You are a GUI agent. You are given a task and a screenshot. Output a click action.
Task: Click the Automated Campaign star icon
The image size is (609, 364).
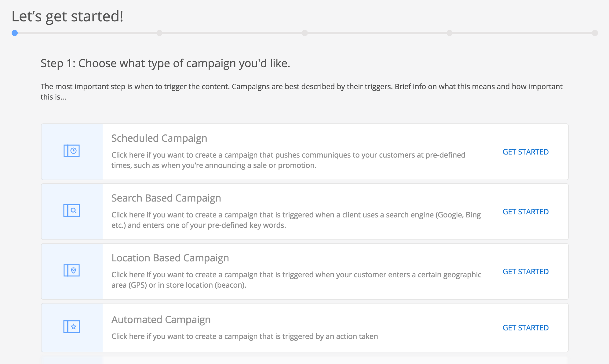pos(71,327)
